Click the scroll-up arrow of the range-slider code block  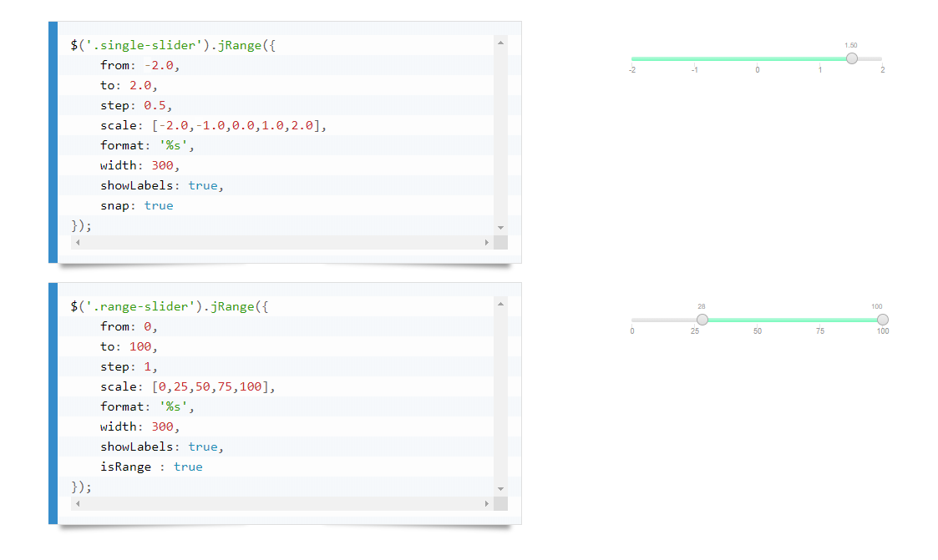point(500,303)
